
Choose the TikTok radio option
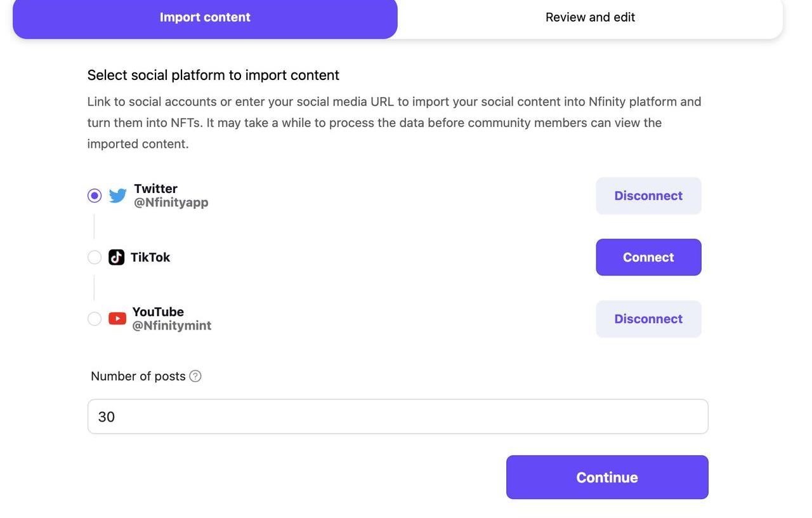[95, 257]
